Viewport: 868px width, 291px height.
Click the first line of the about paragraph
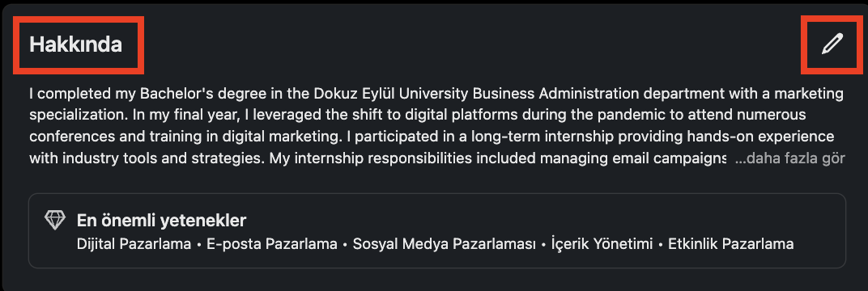click(x=436, y=94)
